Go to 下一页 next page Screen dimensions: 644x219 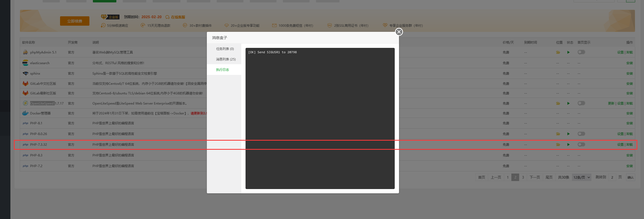[535, 177]
